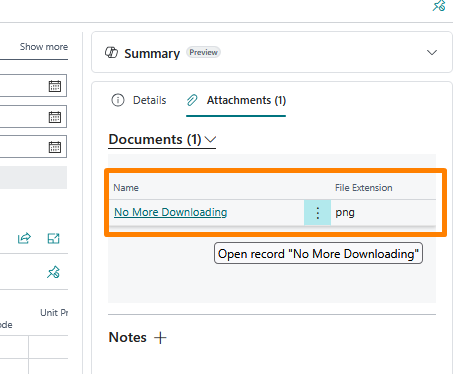This screenshot has width=472, height=374.
Task: Click the pin icon in the top right corner
Action: click(439, 5)
